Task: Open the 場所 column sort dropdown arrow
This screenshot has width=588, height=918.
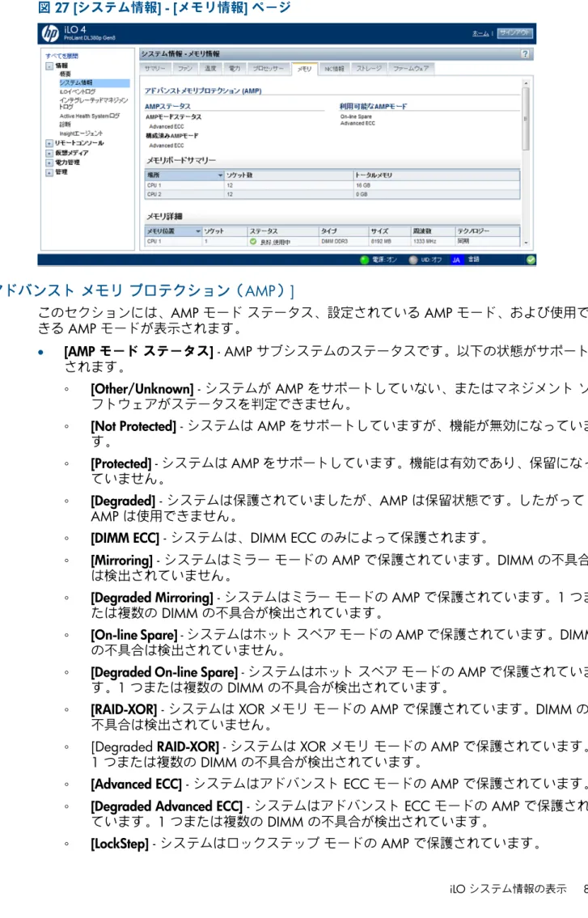Action: (220, 175)
